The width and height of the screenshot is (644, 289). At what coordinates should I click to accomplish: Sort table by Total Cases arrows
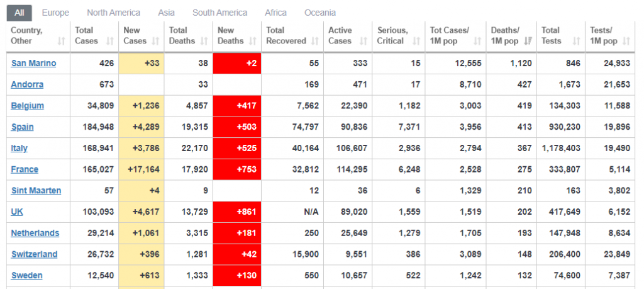109,41
